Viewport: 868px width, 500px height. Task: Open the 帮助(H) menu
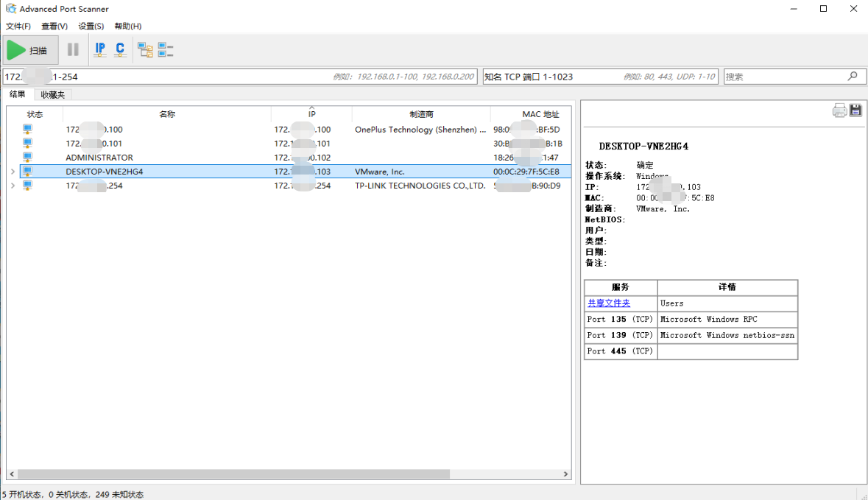coord(127,26)
